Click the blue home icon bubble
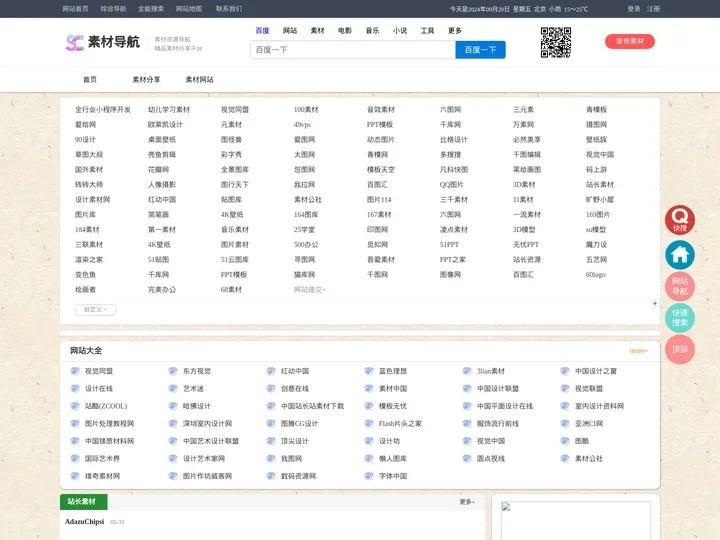The height and width of the screenshot is (540, 720). [680, 254]
